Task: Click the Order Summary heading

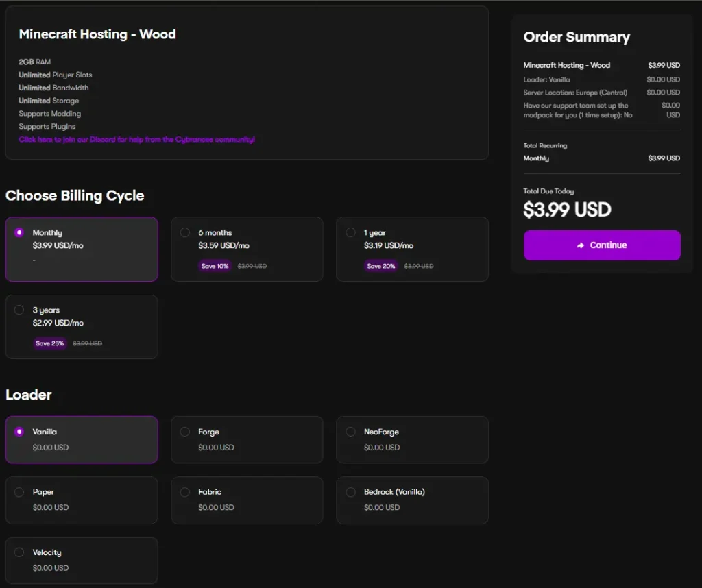Action: tap(576, 38)
